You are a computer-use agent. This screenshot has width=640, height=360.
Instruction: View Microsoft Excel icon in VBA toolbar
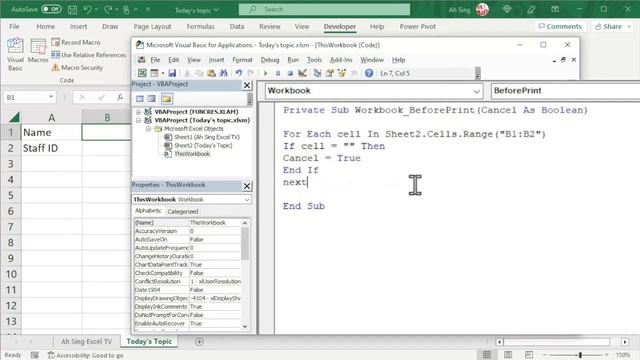click(142, 73)
